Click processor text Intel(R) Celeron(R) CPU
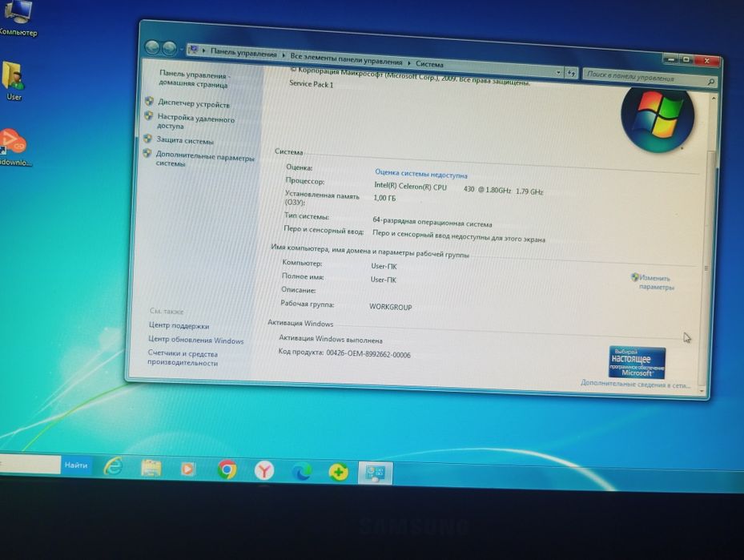This screenshot has height=560, width=744. 410,186
